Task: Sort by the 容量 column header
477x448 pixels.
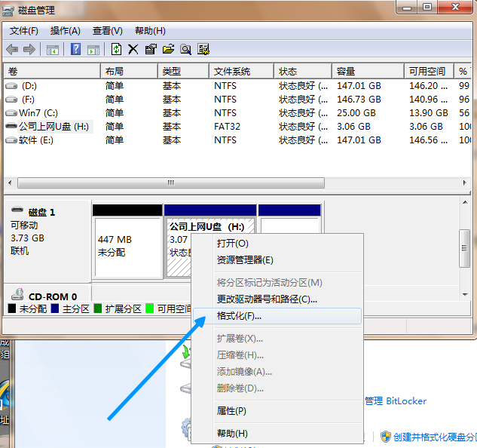Action: click(368, 72)
